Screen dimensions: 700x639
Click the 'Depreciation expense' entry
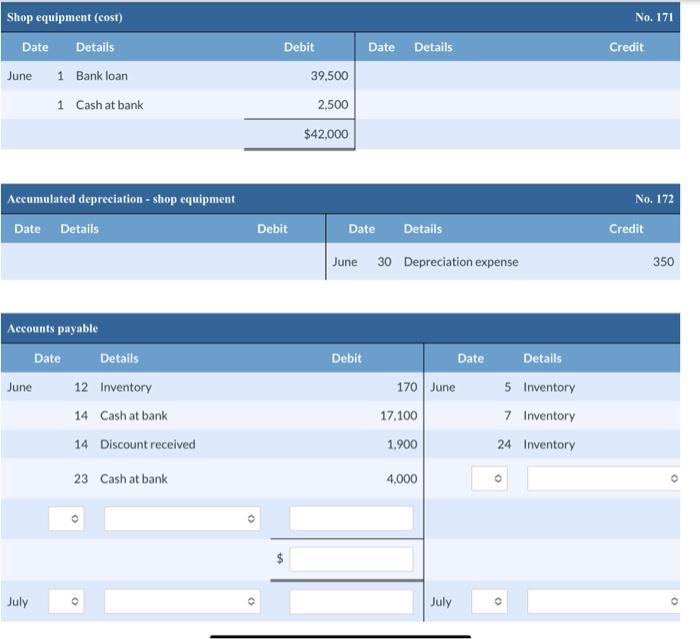coord(461,262)
